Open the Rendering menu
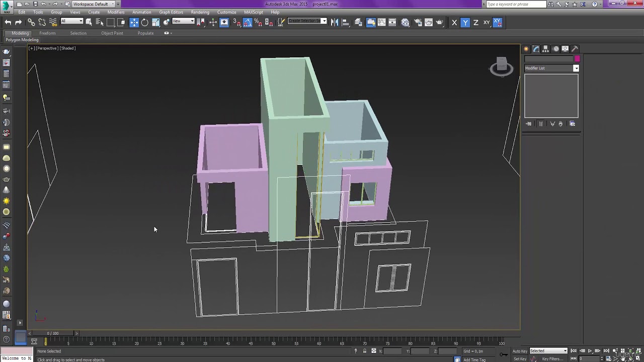 [200, 12]
